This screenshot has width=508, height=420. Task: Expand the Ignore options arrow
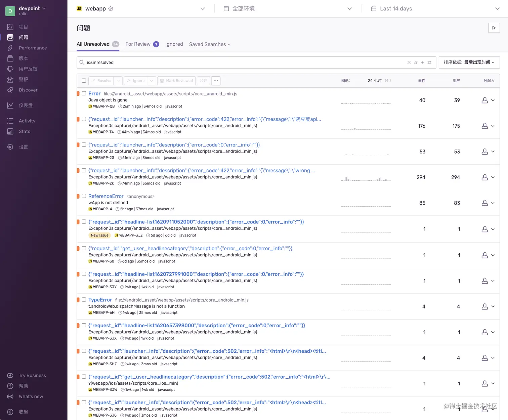click(x=152, y=81)
